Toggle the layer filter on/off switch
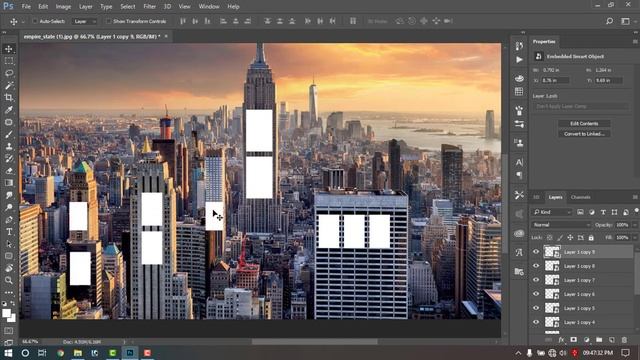640x360 pixels. (x=636, y=211)
